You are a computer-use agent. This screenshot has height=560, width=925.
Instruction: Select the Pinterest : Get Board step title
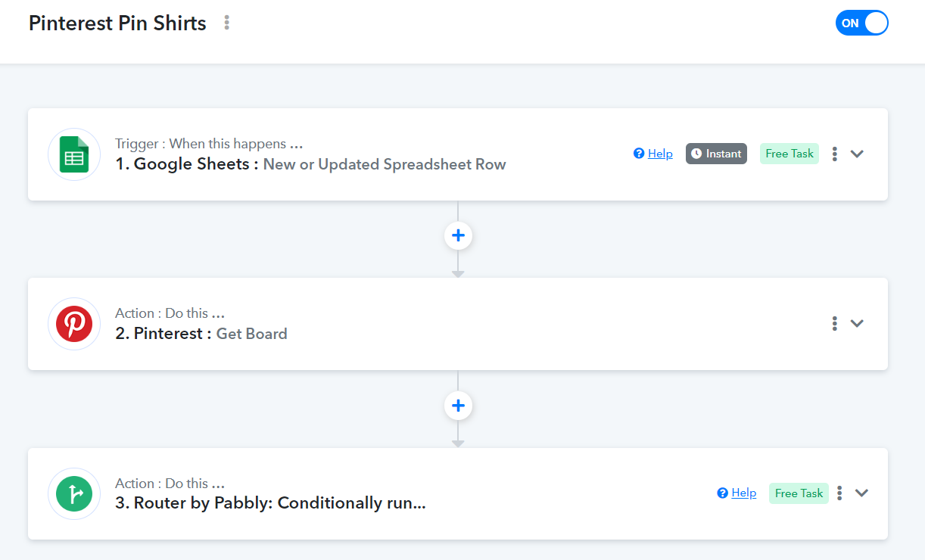tap(201, 334)
